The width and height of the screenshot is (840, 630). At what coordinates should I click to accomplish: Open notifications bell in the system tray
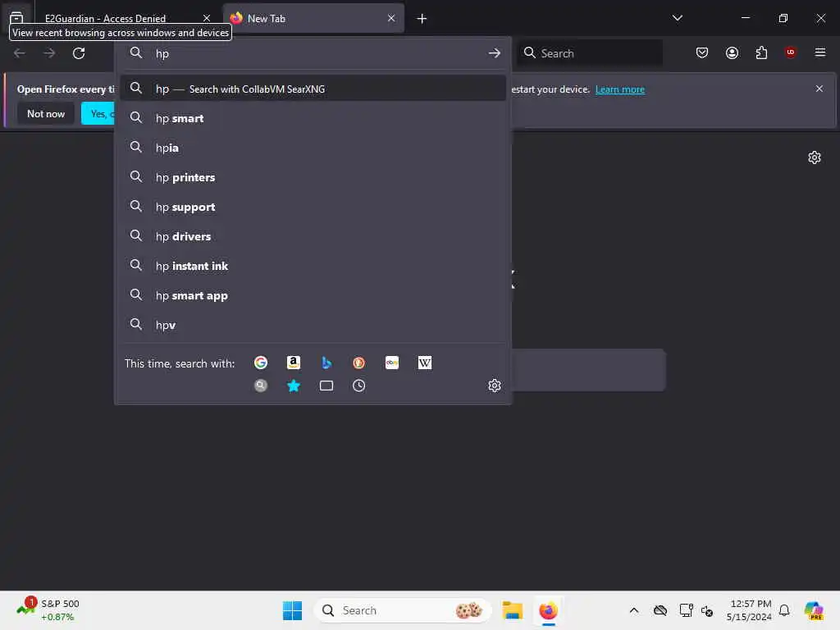(784, 610)
